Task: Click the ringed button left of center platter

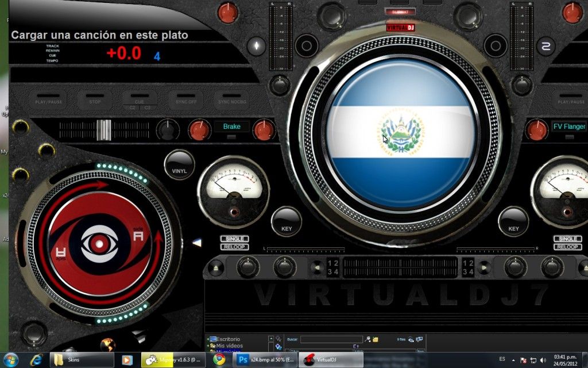Action: point(307,46)
